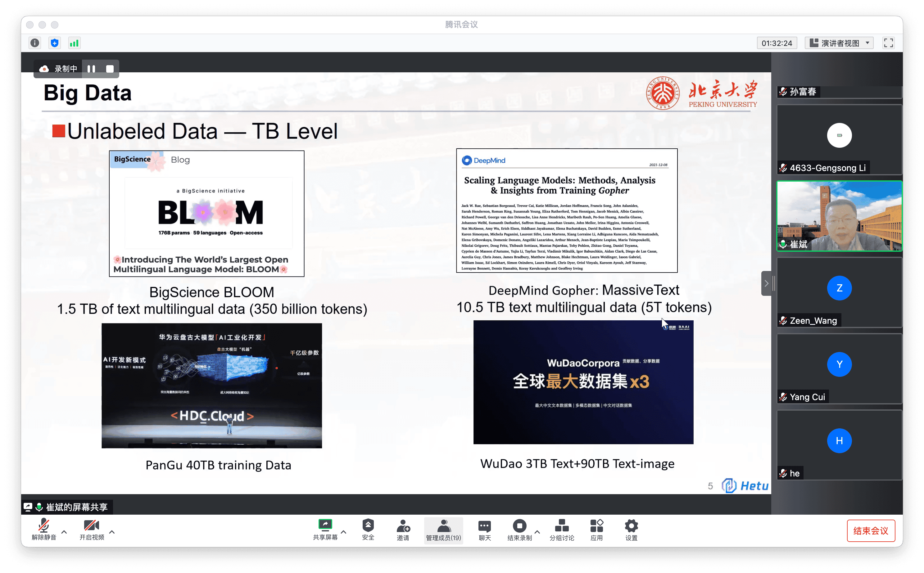
Task: Open the meeting info icon
Action: 35,43
